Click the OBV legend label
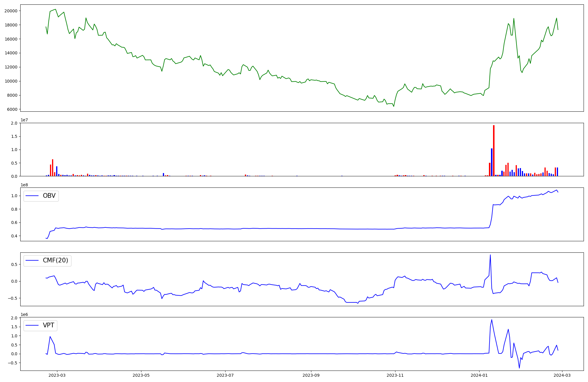Screen dimensions: 588x382 pos(49,196)
